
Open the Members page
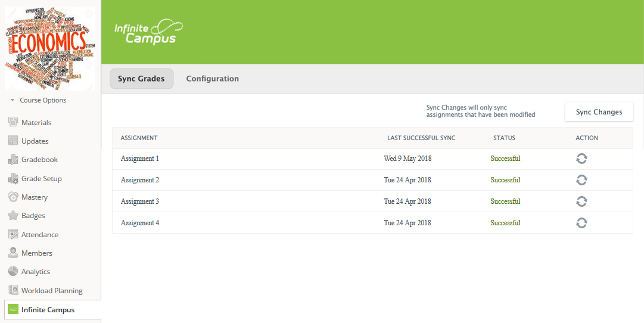click(x=37, y=253)
